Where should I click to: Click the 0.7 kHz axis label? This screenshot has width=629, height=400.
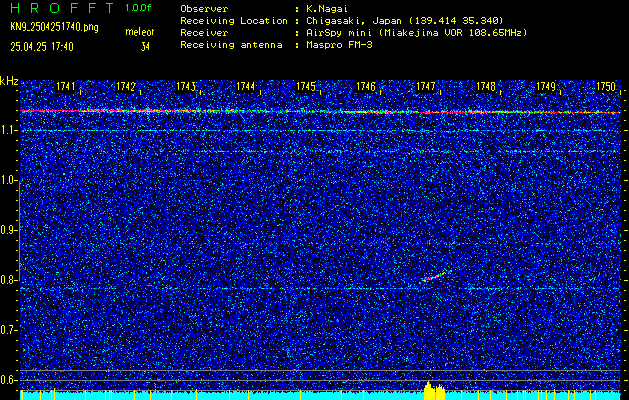pyautogui.click(x=9, y=330)
